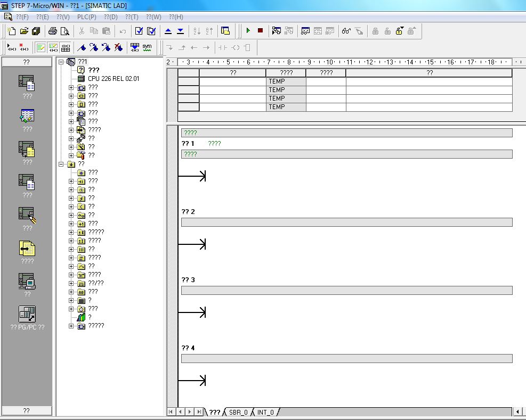The height and width of the screenshot is (420, 526).
Task: Expand the Wizards tree folder with wand icon
Action: point(71,147)
